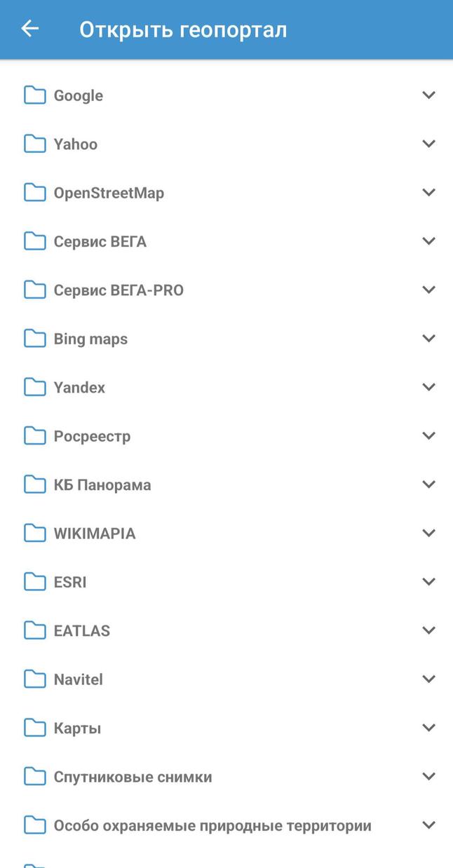
Task: Click the Yahoo folder icon
Action: point(34,144)
